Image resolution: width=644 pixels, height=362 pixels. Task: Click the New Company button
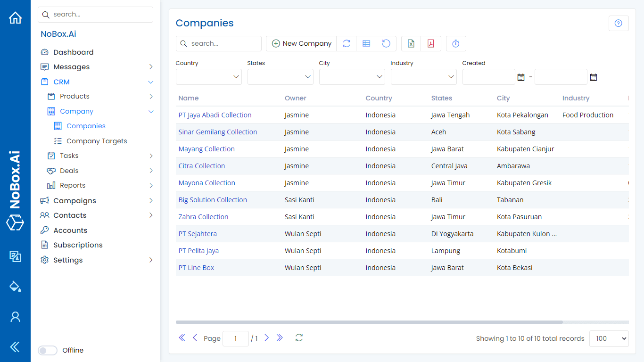point(301,43)
